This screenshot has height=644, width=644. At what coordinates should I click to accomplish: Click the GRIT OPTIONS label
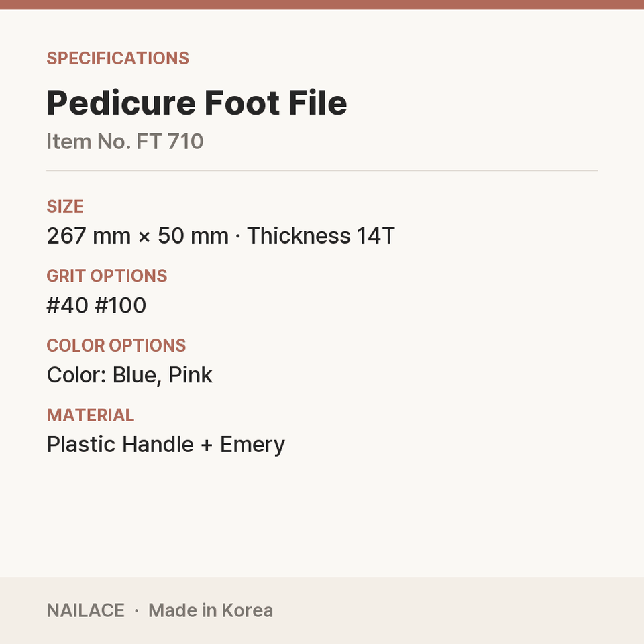[x=107, y=276]
